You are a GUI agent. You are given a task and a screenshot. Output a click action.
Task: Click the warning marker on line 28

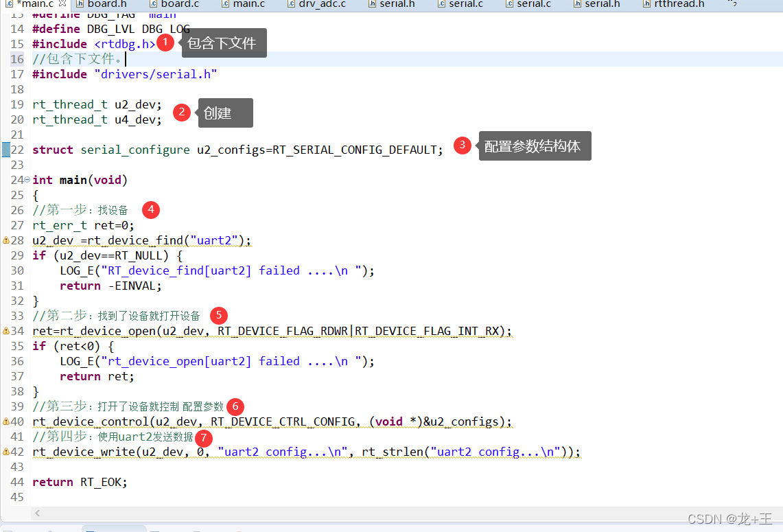[6, 240]
